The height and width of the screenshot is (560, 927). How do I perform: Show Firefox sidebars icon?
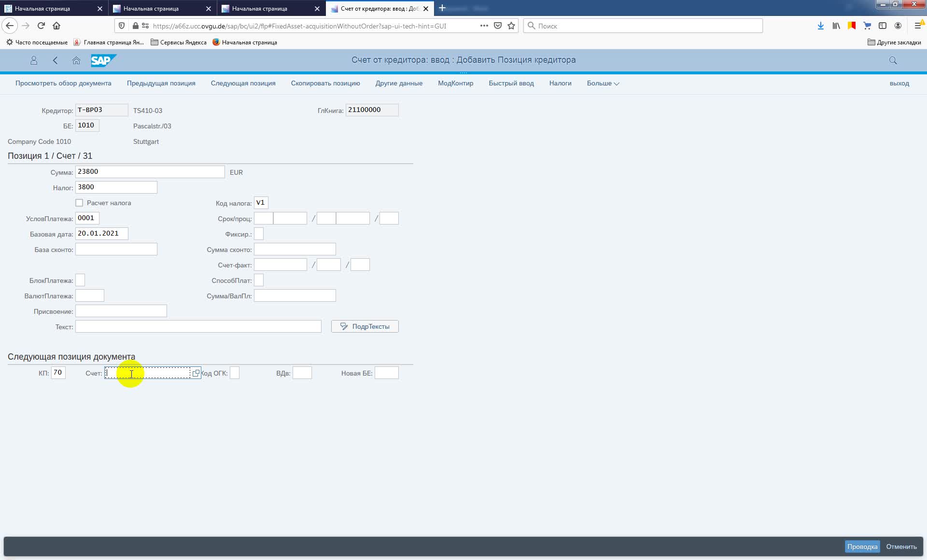[x=883, y=26]
